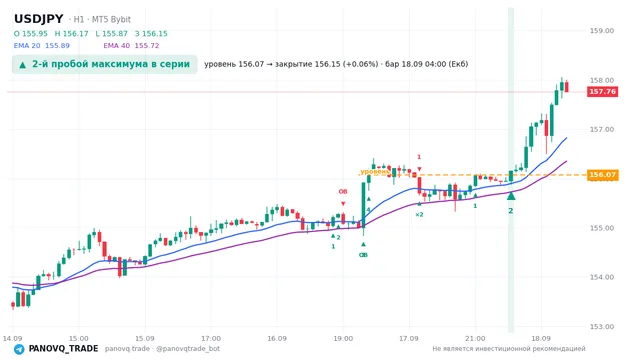Image resolution: width=640 pixels, height=360 pixels.
Task: Click the USDJPY symbol title
Action: click(39, 19)
